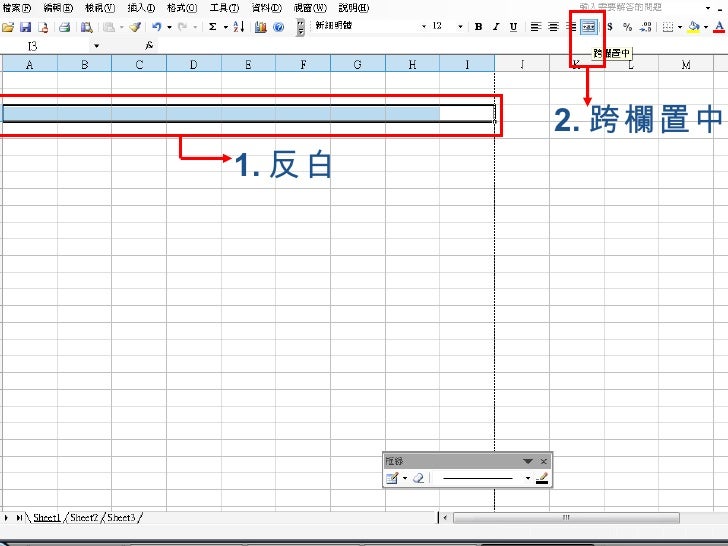
Task: Open the 格式 (Format) menu
Action: pos(182,8)
